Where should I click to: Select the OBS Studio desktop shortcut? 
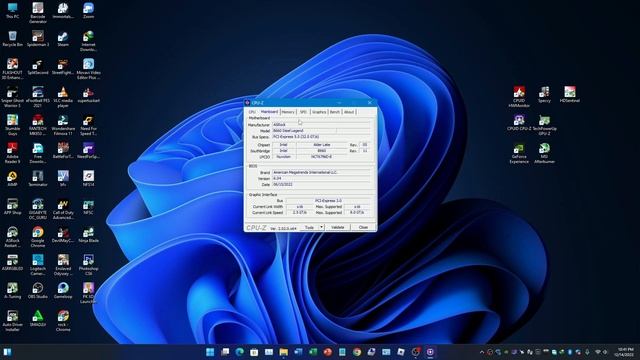[38, 291]
